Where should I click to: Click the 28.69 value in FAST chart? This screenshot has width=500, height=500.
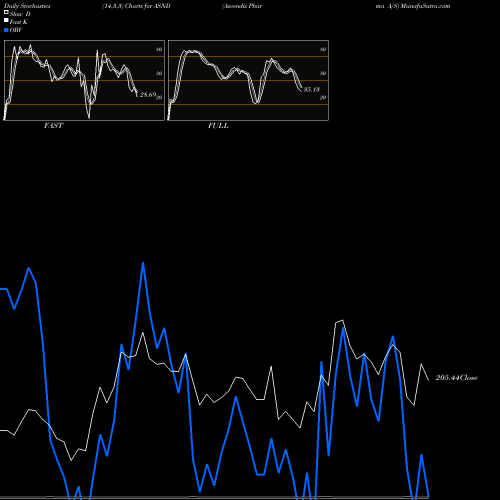(148, 95)
